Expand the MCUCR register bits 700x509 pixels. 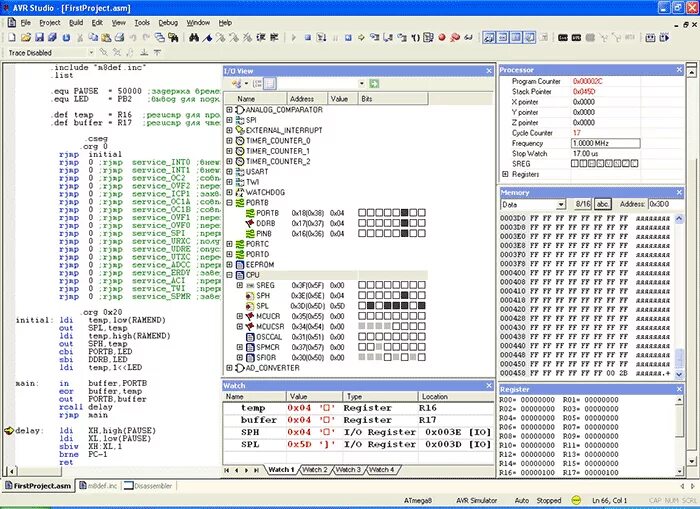[x=240, y=316]
